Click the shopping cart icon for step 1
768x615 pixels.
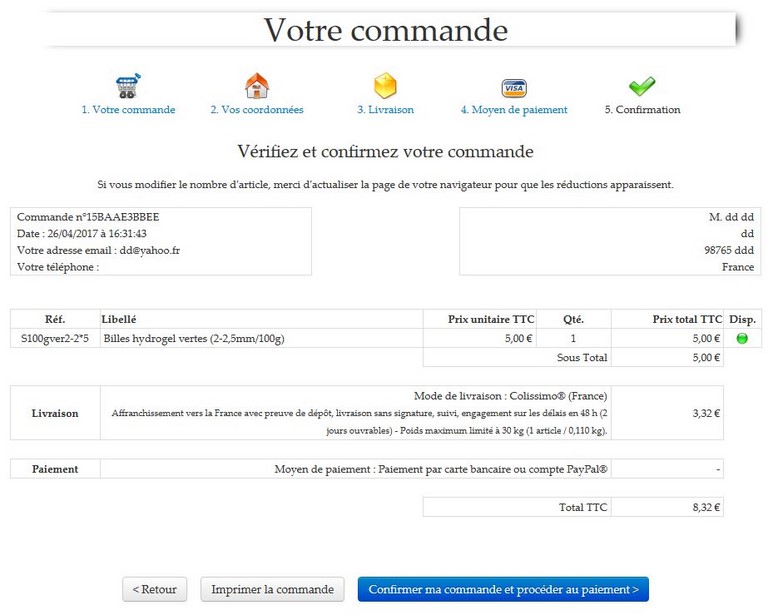[x=128, y=86]
